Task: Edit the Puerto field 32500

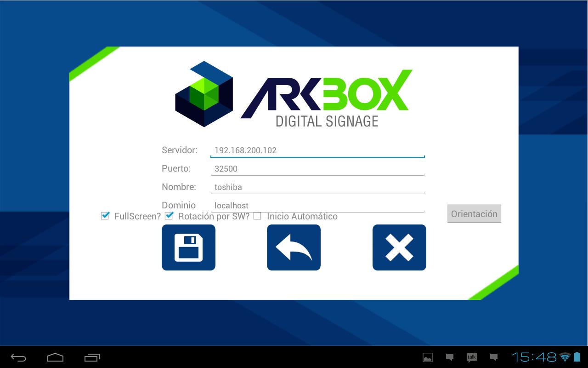Action: [317, 169]
